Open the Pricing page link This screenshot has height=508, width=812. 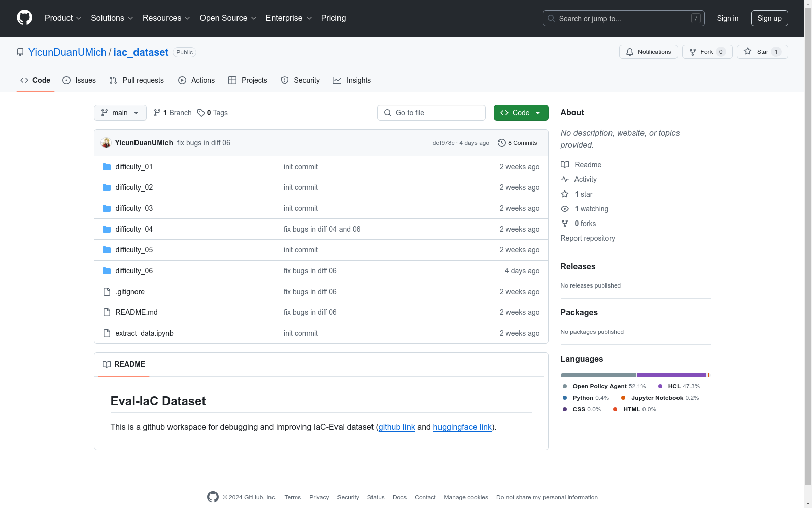pos(333,18)
